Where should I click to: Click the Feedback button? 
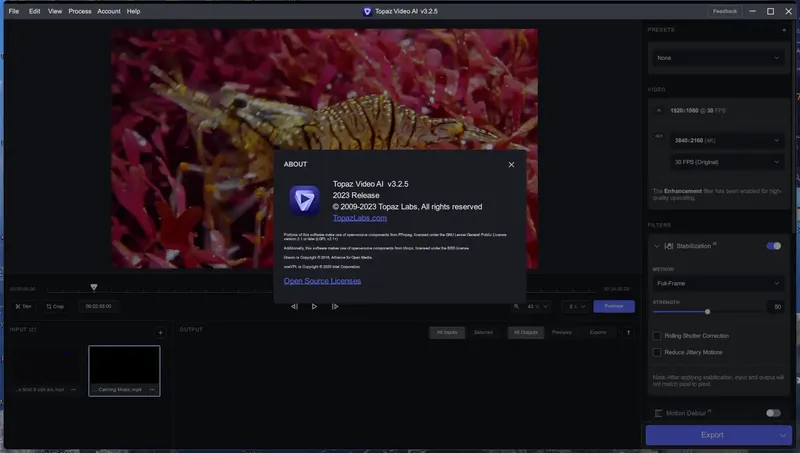tap(724, 11)
